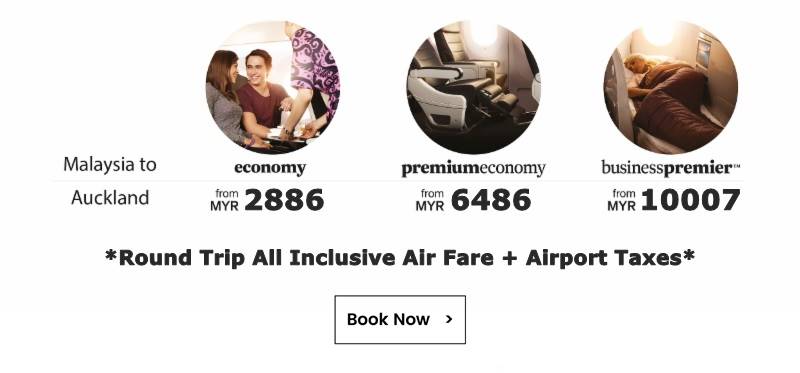Click the 'from MYR' label under businesspremier

(x=621, y=200)
